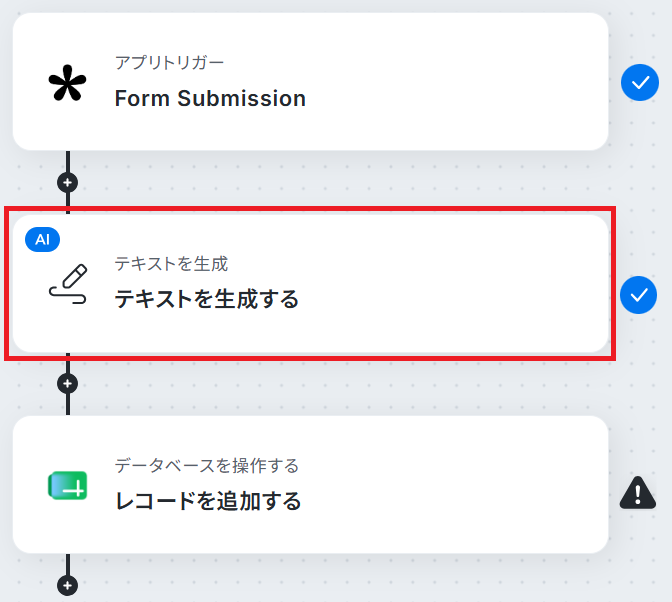The height and width of the screenshot is (602, 672).
Task: Add step below Form Submission with plus
Action: 68,183
